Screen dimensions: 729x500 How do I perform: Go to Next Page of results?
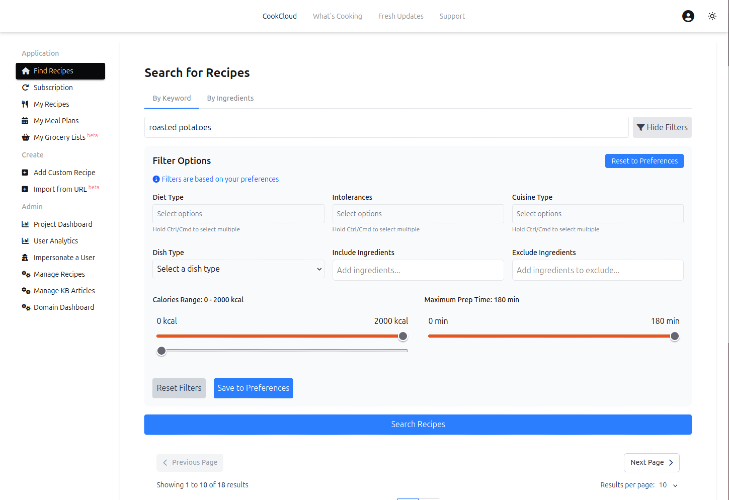click(x=652, y=462)
